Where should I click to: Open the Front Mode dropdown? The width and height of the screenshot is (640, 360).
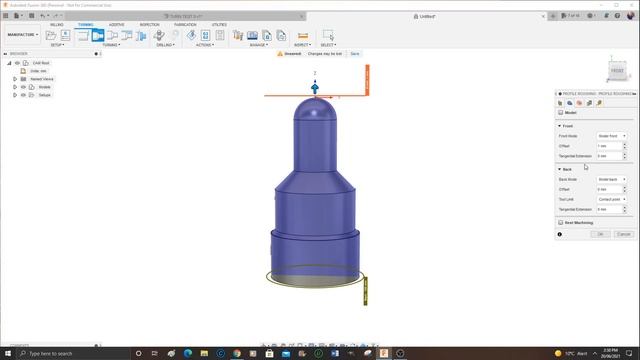pyautogui.click(x=611, y=136)
